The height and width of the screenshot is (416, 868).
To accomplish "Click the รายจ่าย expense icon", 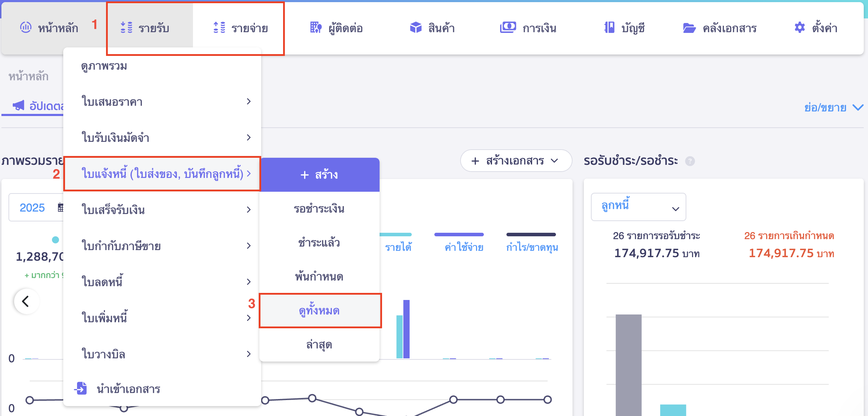I will pyautogui.click(x=219, y=27).
